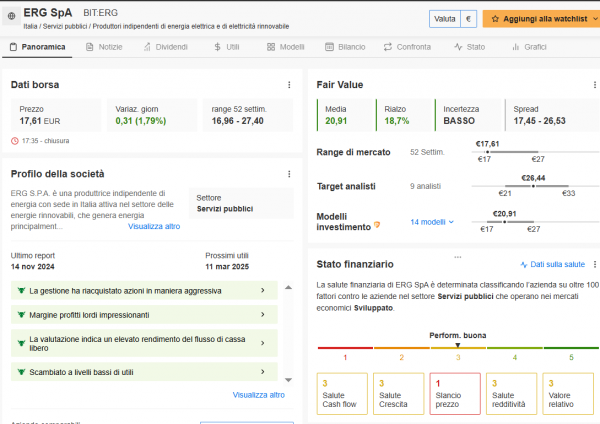
Task: Click the range 52 settim. value box
Action: tap(248, 115)
